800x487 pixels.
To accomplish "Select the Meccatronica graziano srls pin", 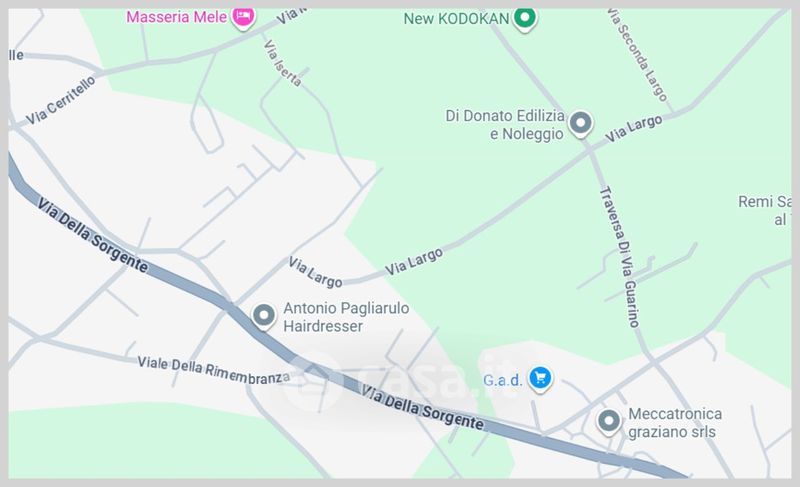I will [609, 423].
